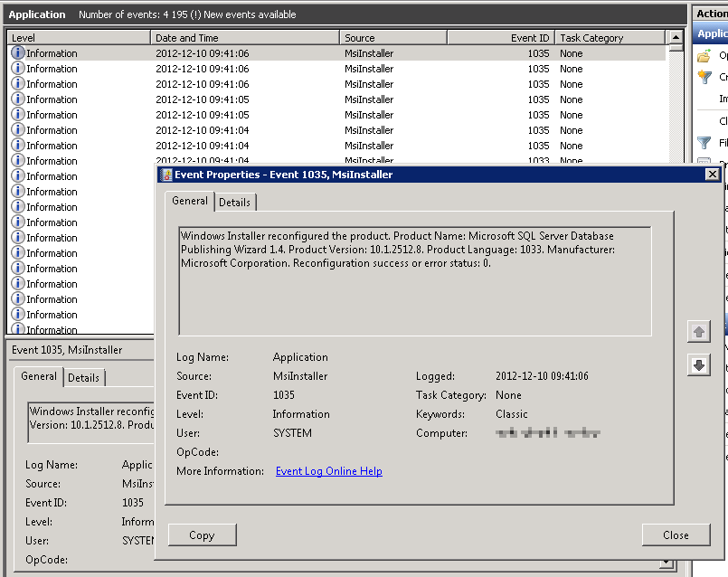Switch to the Details tab in Event Properties
The height and width of the screenshot is (577, 728).
[234, 202]
